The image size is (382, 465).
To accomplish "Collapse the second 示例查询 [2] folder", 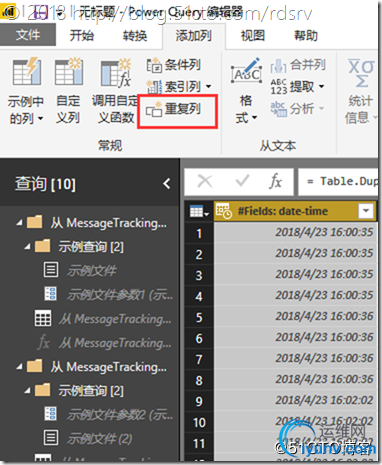I will pos(28,391).
